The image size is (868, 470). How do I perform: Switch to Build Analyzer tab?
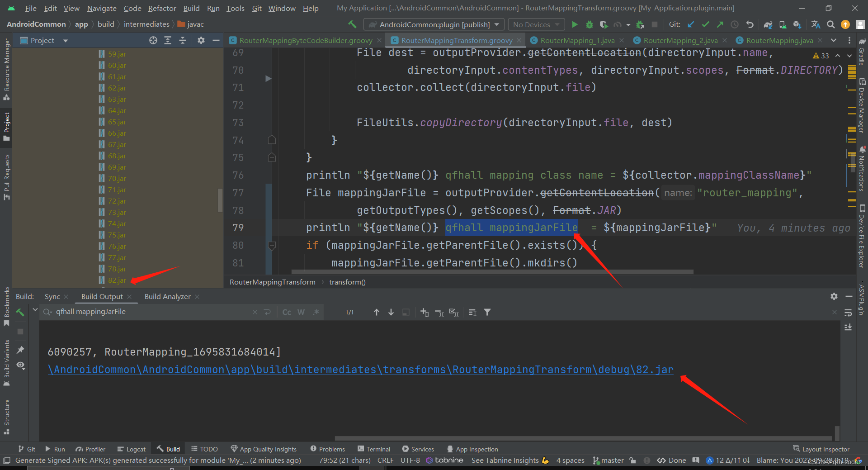168,296
